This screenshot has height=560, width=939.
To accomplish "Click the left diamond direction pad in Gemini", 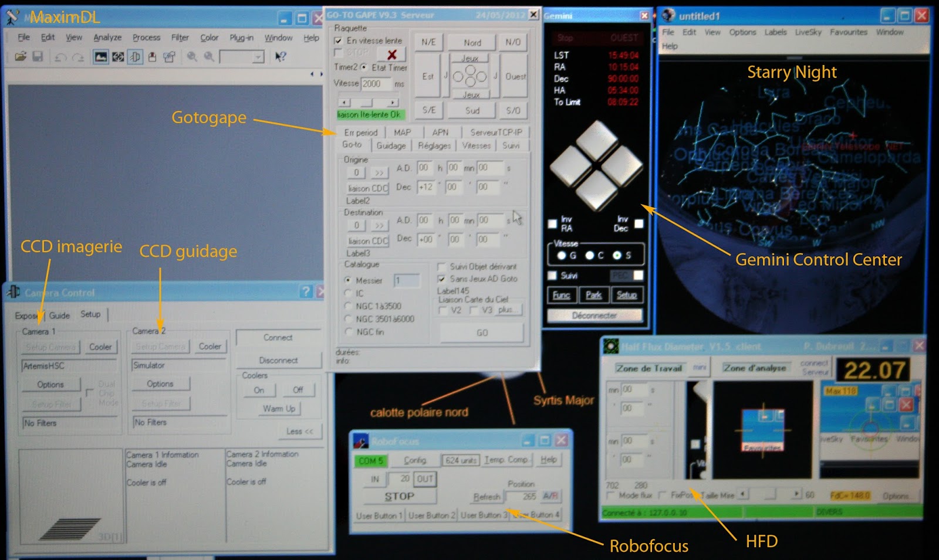I will (571, 166).
